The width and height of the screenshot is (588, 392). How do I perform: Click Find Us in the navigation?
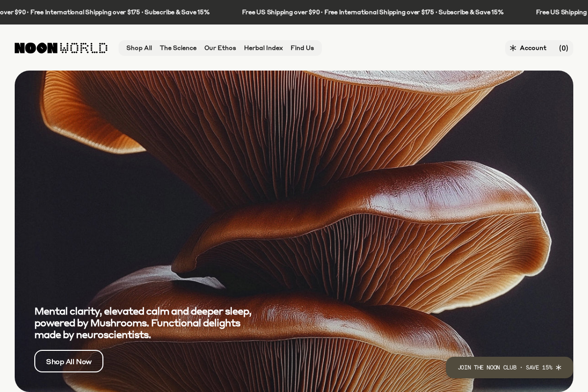tap(302, 48)
